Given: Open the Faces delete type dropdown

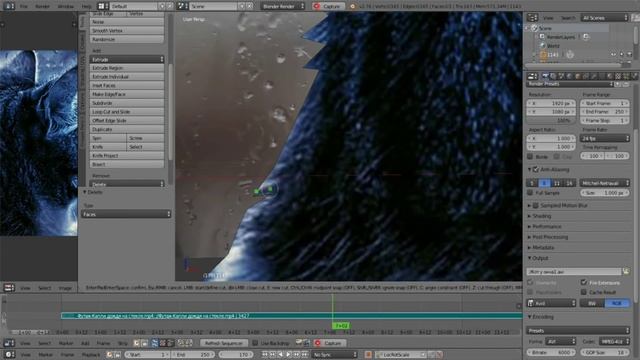Looking at the screenshot, I should pyautogui.click(x=126, y=214).
